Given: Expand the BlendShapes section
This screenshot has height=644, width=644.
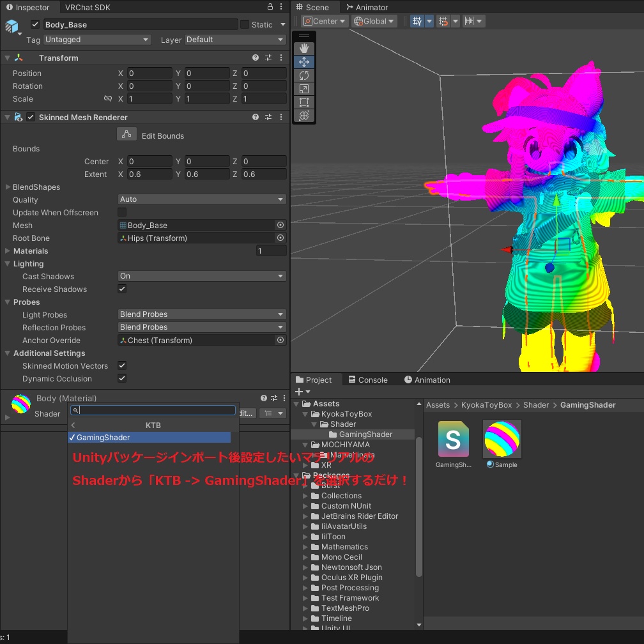Looking at the screenshot, I should (x=8, y=187).
